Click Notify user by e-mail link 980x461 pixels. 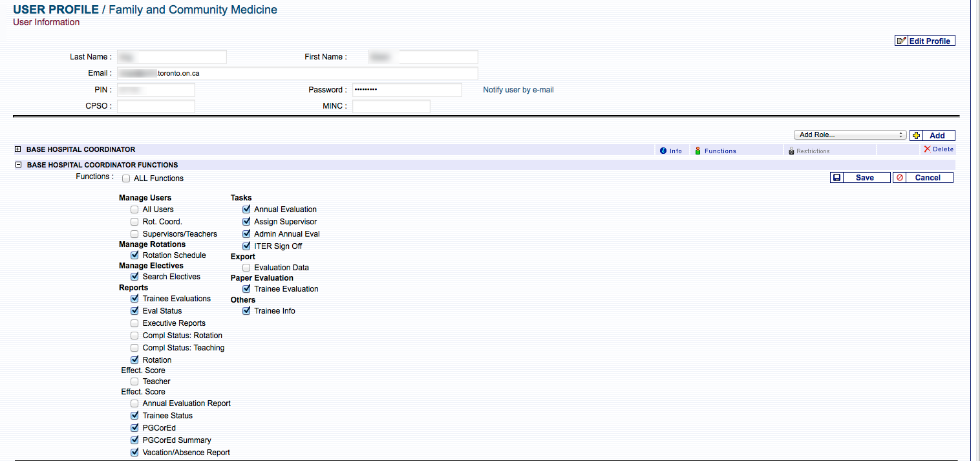518,90
